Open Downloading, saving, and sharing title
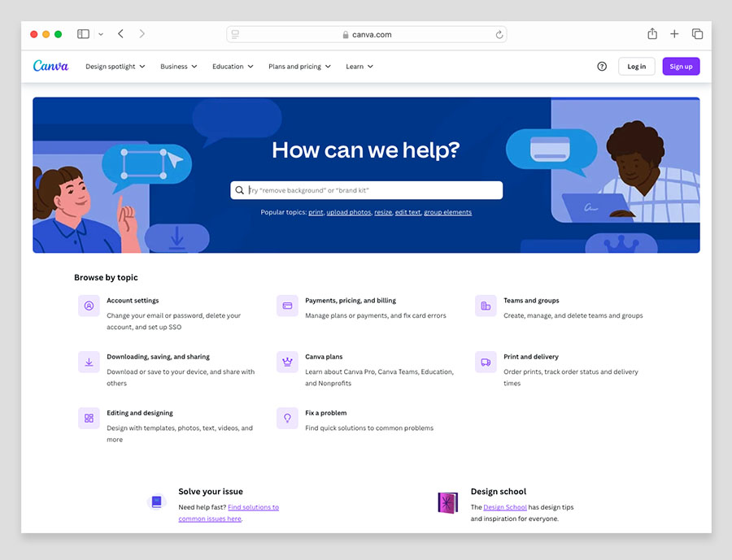The image size is (732, 560). pos(159,357)
